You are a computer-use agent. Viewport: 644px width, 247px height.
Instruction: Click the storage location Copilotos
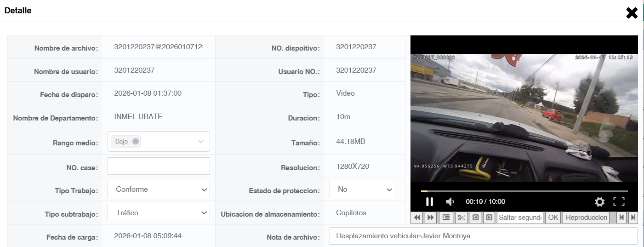351,213
